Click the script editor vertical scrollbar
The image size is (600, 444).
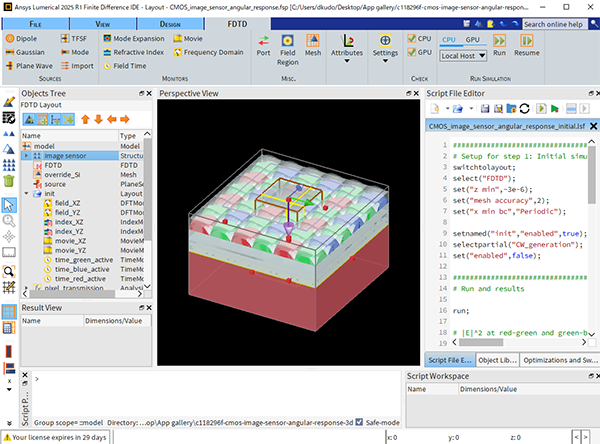click(x=592, y=175)
